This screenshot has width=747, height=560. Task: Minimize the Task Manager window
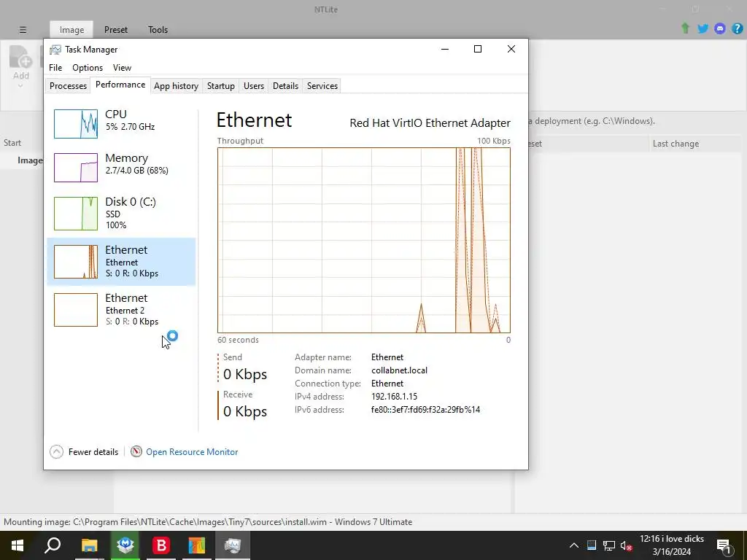[x=445, y=49]
